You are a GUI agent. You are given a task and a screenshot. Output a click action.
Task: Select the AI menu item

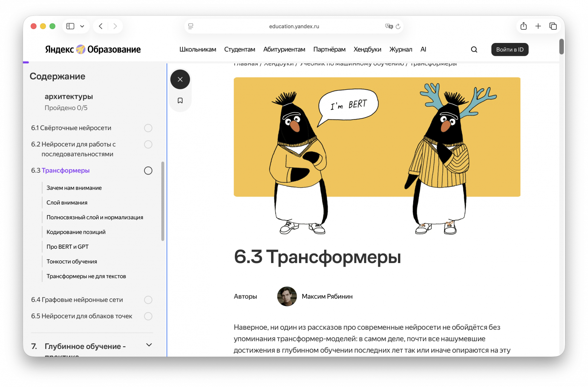[423, 49]
